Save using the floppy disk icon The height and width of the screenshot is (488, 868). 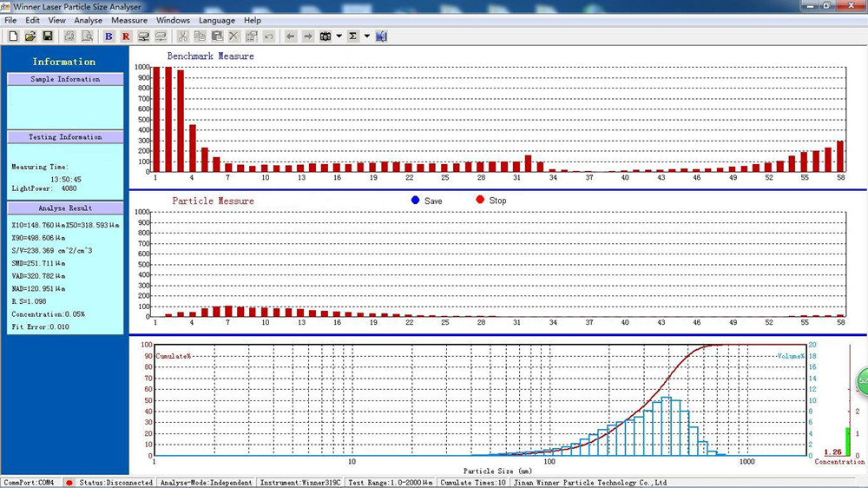[48, 36]
